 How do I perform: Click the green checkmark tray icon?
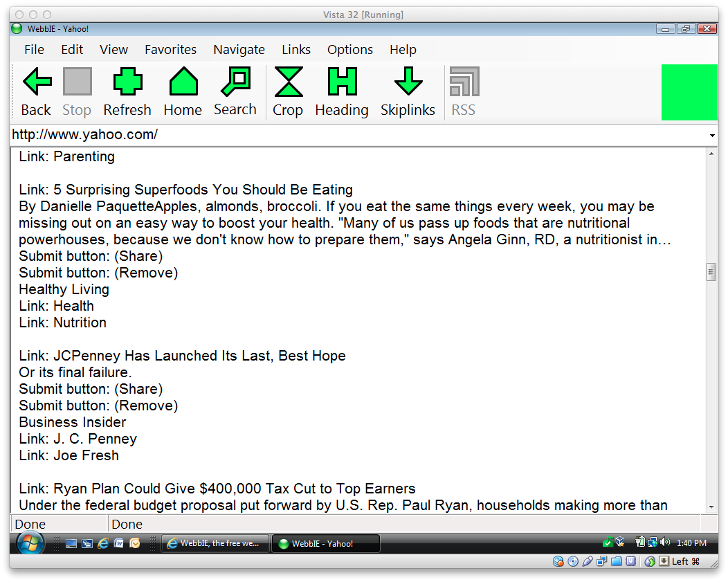(608, 542)
